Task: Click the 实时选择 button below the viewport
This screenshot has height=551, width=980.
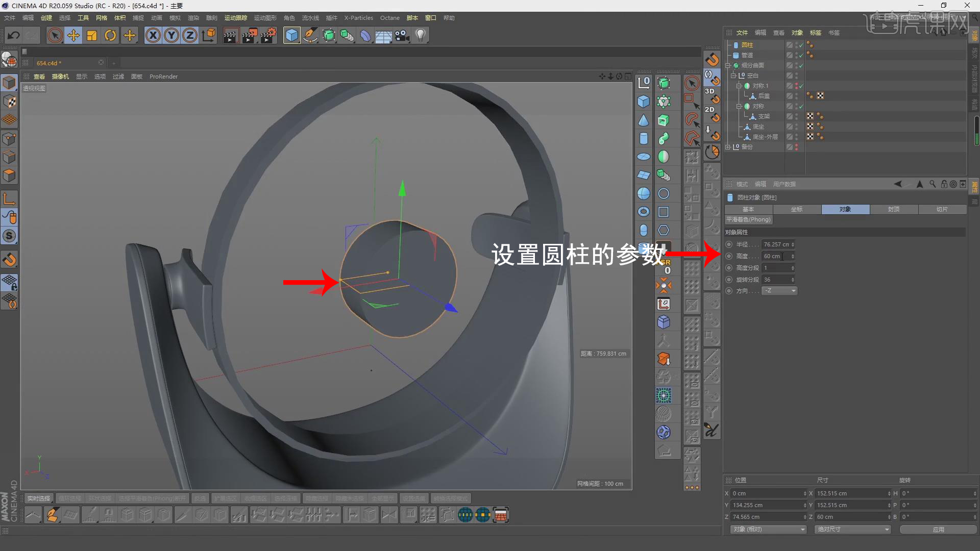Action: click(38, 498)
